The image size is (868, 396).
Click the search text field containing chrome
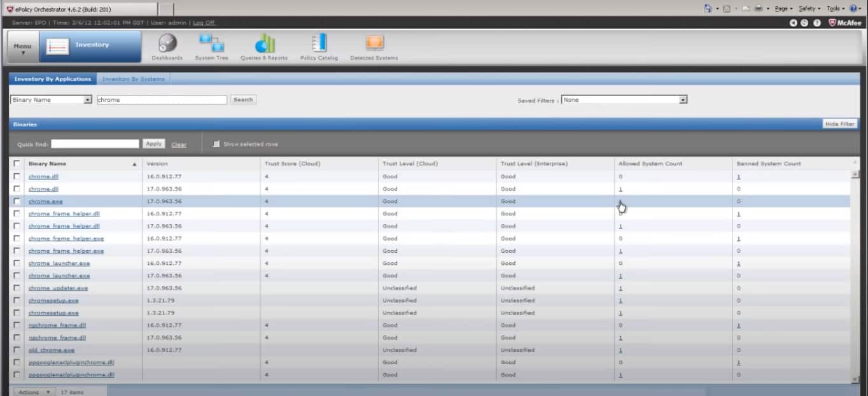click(x=162, y=100)
